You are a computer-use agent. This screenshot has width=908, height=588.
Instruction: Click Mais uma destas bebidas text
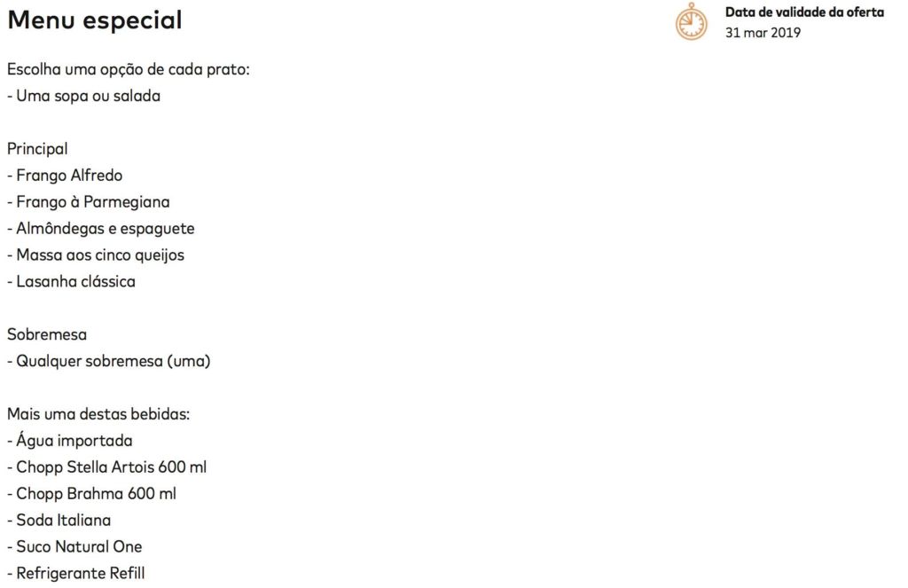pos(98,414)
